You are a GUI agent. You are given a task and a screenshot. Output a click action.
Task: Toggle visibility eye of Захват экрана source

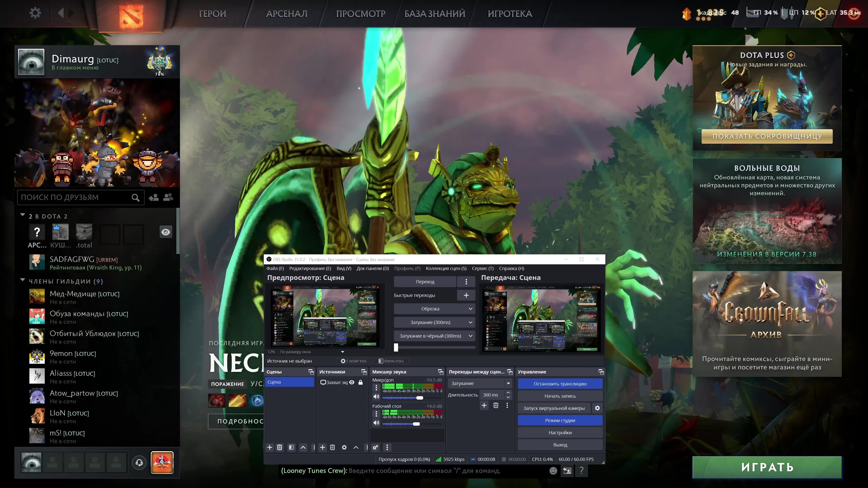point(352,382)
